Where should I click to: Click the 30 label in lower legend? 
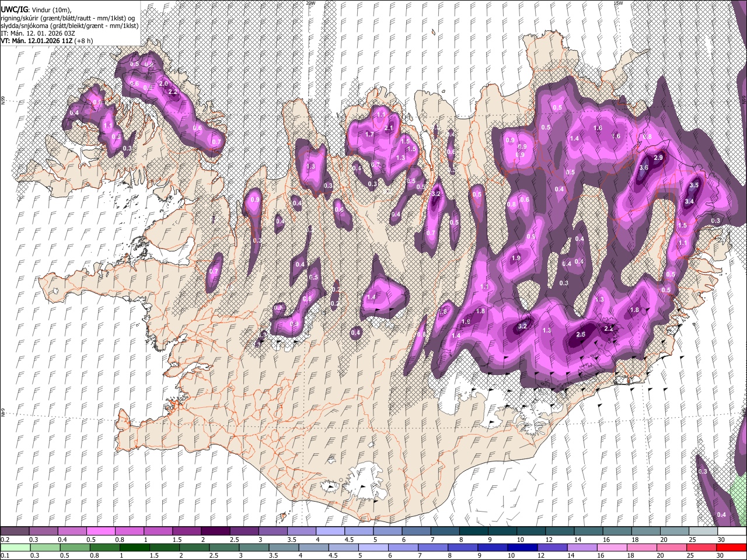[720, 556]
